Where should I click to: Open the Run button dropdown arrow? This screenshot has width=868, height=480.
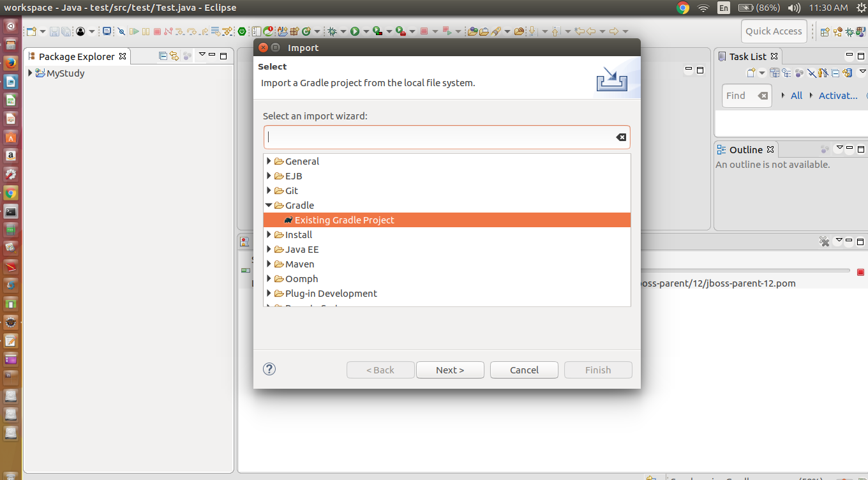366,31
